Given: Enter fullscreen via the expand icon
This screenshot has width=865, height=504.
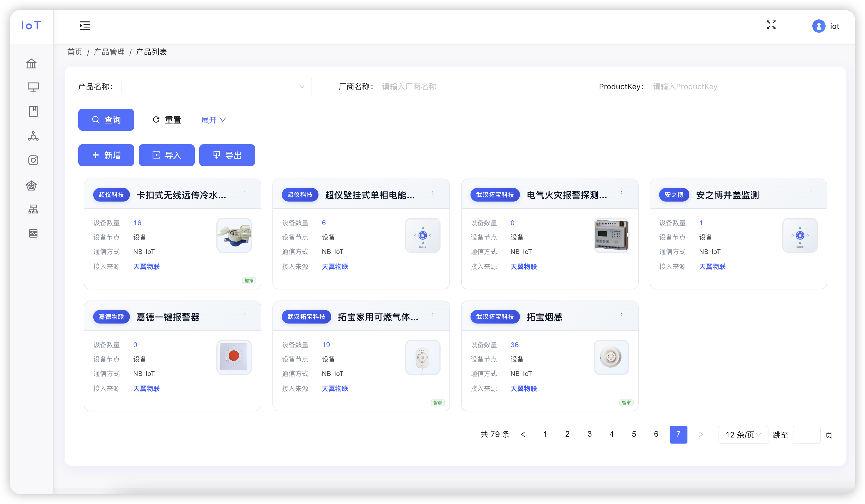Looking at the screenshot, I should pos(771,25).
